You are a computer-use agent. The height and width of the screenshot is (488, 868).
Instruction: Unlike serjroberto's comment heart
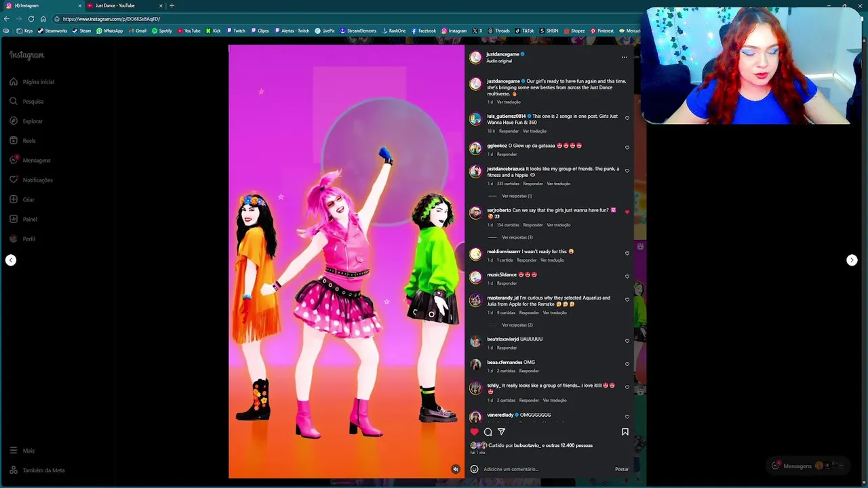pyautogui.click(x=627, y=212)
